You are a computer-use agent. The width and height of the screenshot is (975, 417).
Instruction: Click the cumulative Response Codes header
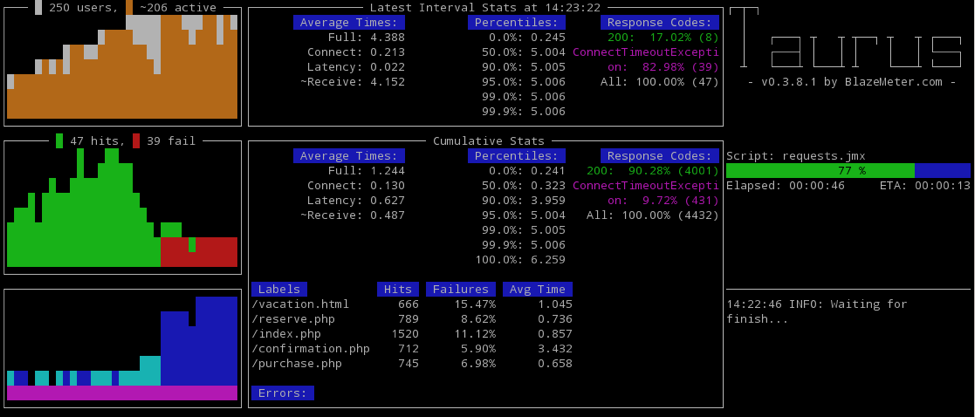(x=660, y=156)
